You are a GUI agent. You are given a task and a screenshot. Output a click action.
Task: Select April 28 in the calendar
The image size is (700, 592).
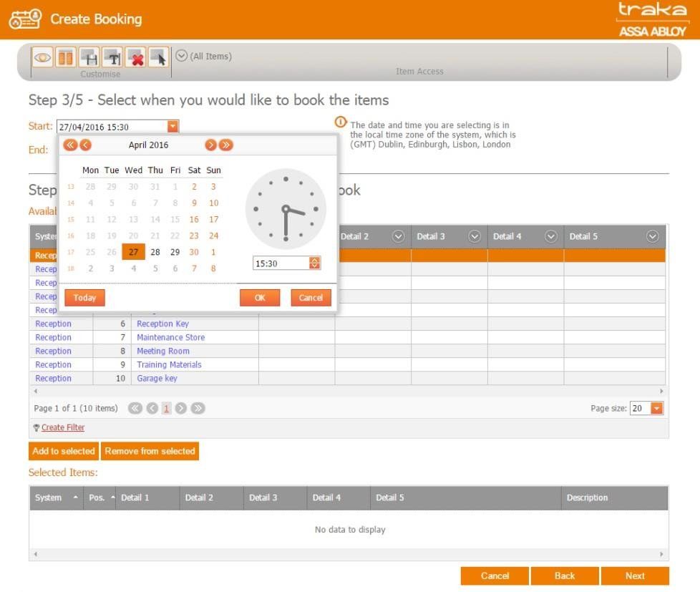(x=155, y=252)
